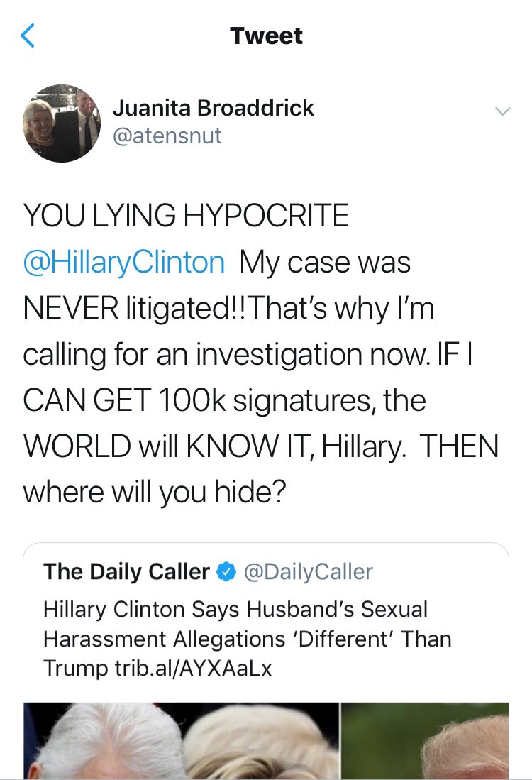Tap the quoted headline about Hillary Clinton
Screen dimensions: 532x780
(x=235, y=610)
